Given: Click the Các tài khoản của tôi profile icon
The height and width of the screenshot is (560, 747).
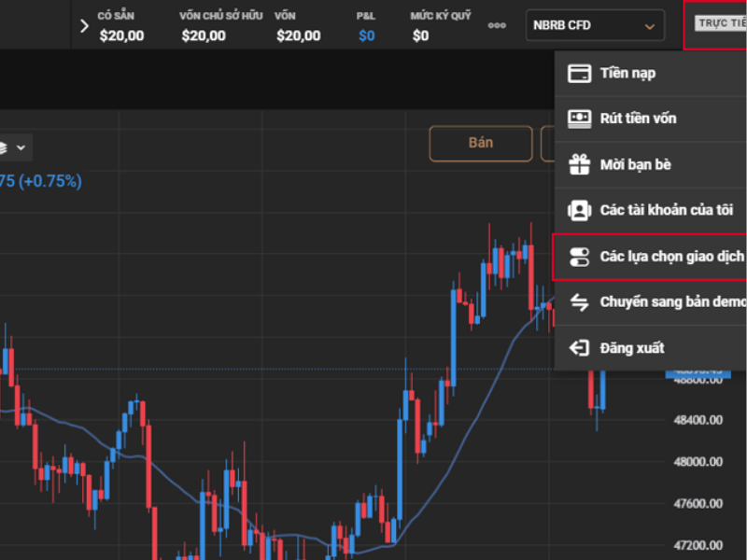Looking at the screenshot, I should (x=580, y=210).
